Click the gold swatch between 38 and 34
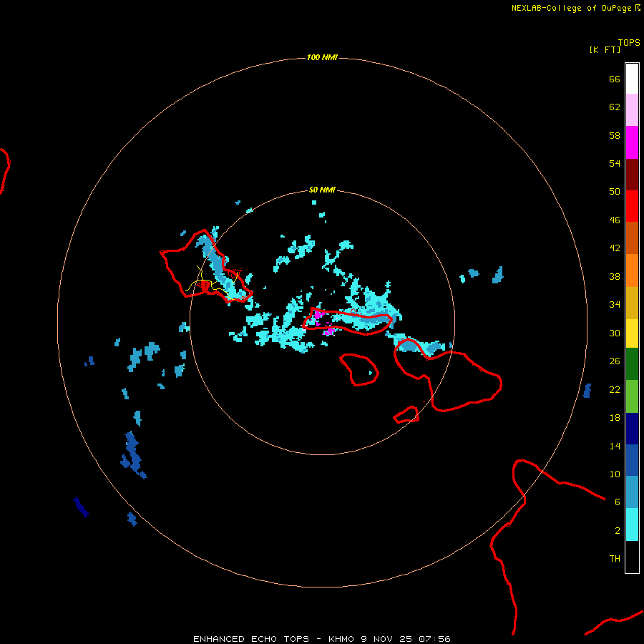644x644 pixels. (632, 303)
